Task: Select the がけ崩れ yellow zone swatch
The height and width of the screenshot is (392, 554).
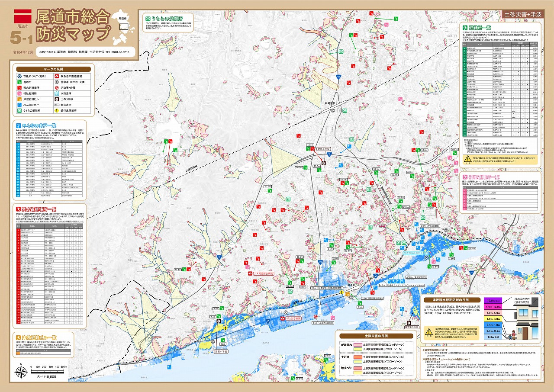Action: click(358, 349)
